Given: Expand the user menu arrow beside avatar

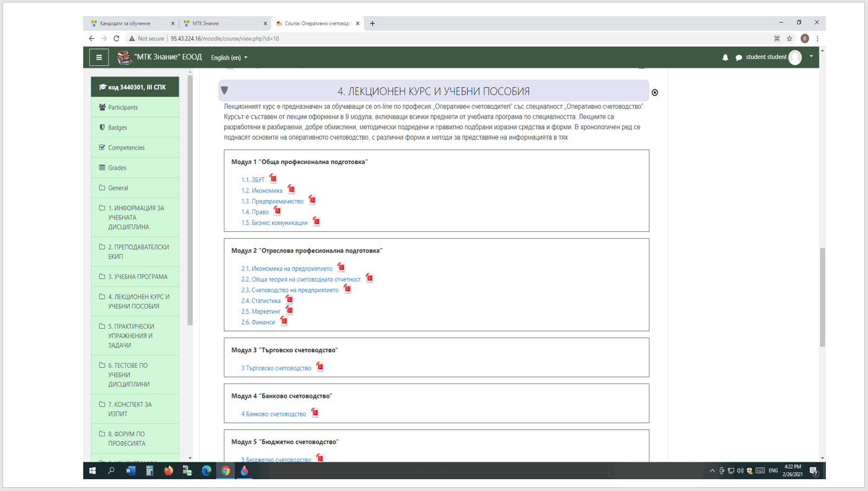Looking at the screenshot, I should (811, 57).
